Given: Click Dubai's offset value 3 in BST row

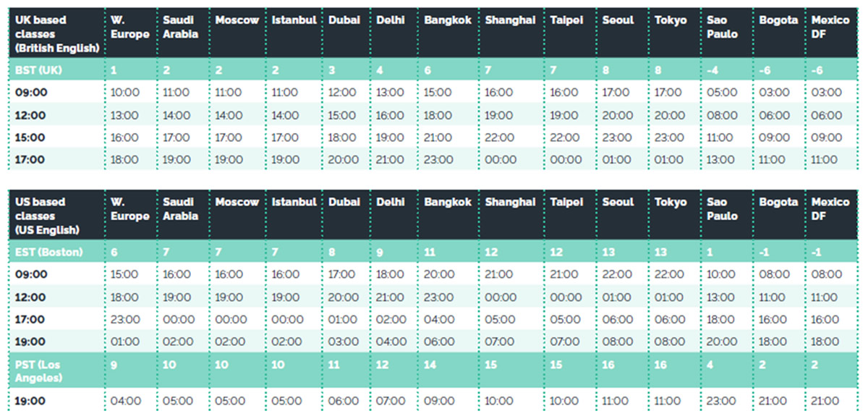Looking at the screenshot, I should [x=332, y=70].
